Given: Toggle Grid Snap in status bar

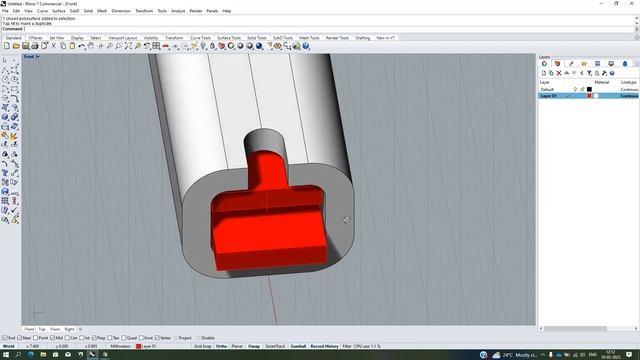Looking at the screenshot, I should click(x=203, y=346).
